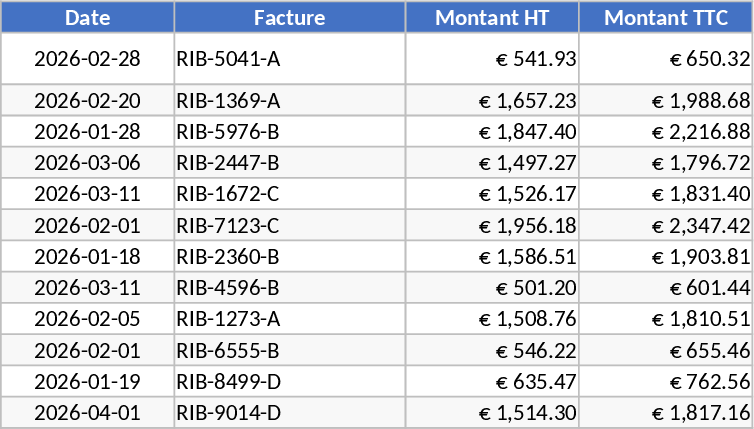Select date cell 2026-02-05

(88, 319)
